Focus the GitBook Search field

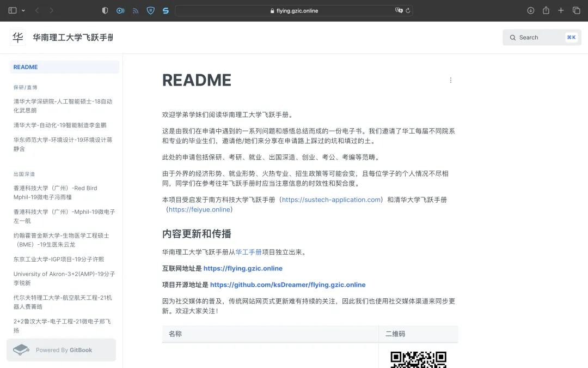point(542,38)
